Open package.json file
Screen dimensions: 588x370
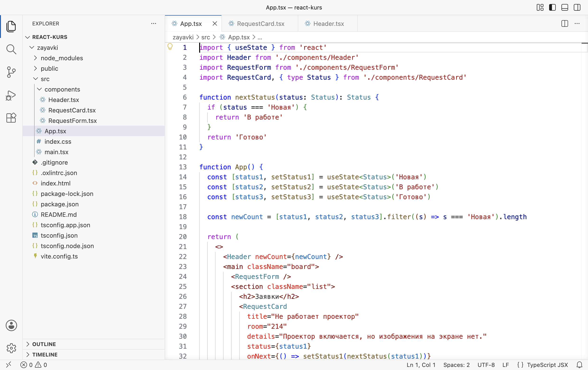pyautogui.click(x=94, y=204)
